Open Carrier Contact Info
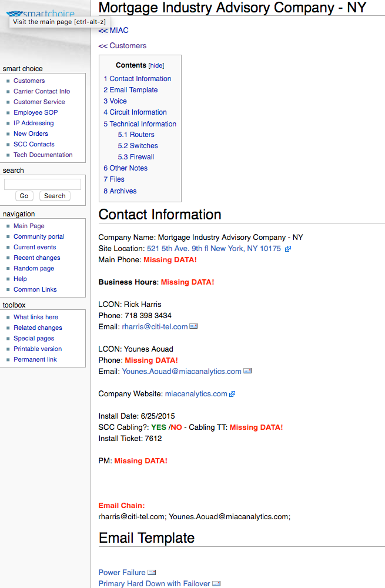The image size is (385, 588). tap(42, 91)
